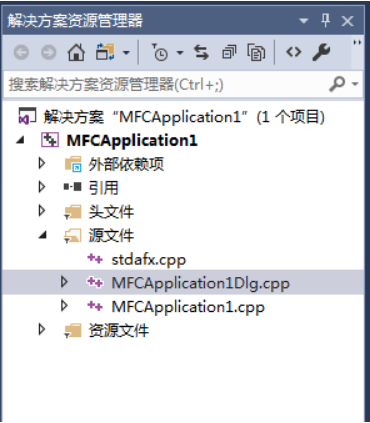Collapse the MFCApplication1 project node
The height and width of the screenshot is (423, 370).
(20, 140)
